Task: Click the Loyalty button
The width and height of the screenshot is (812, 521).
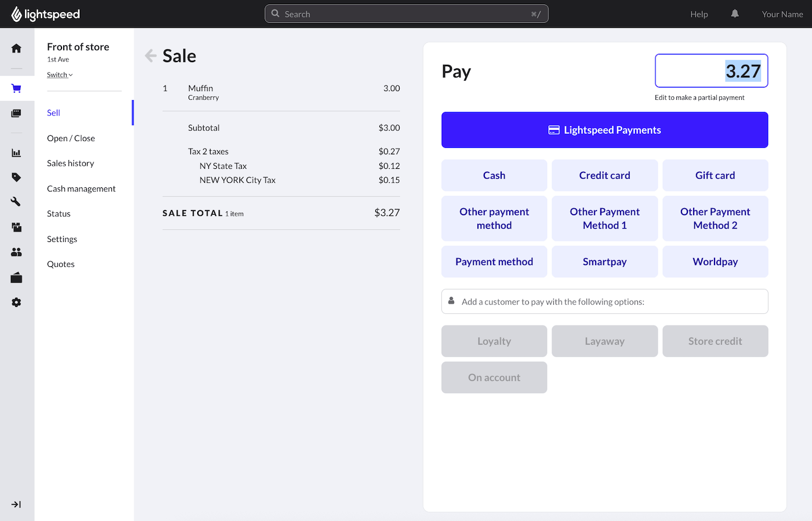Action: pyautogui.click(x=494, y=341)
